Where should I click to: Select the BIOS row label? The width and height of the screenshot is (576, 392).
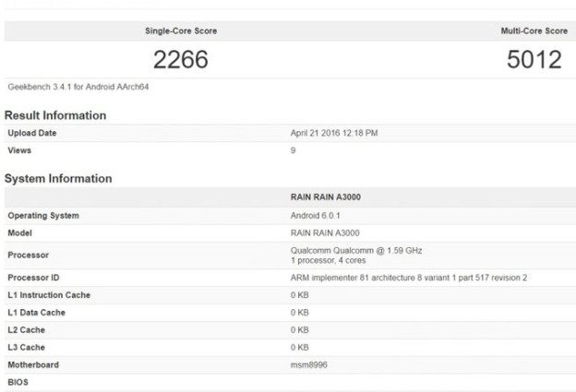[x=18, y=381]
